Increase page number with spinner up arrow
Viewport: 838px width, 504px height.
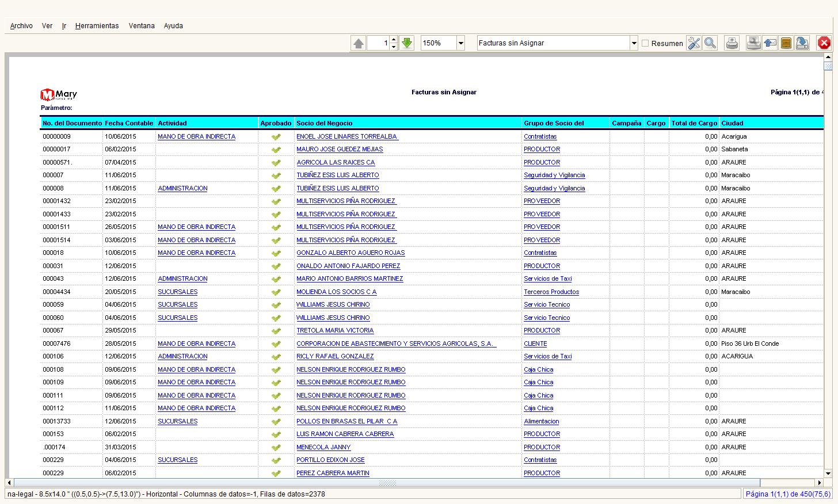394,40
